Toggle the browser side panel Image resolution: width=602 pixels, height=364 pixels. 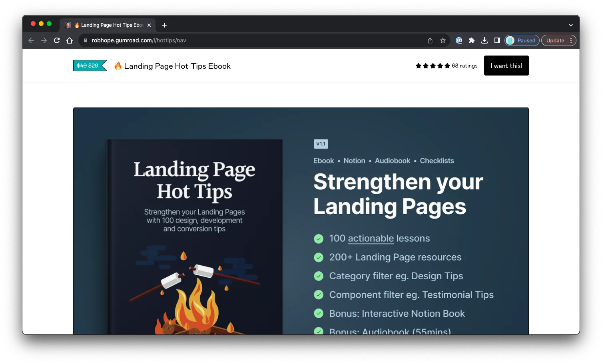click(497, 40)
